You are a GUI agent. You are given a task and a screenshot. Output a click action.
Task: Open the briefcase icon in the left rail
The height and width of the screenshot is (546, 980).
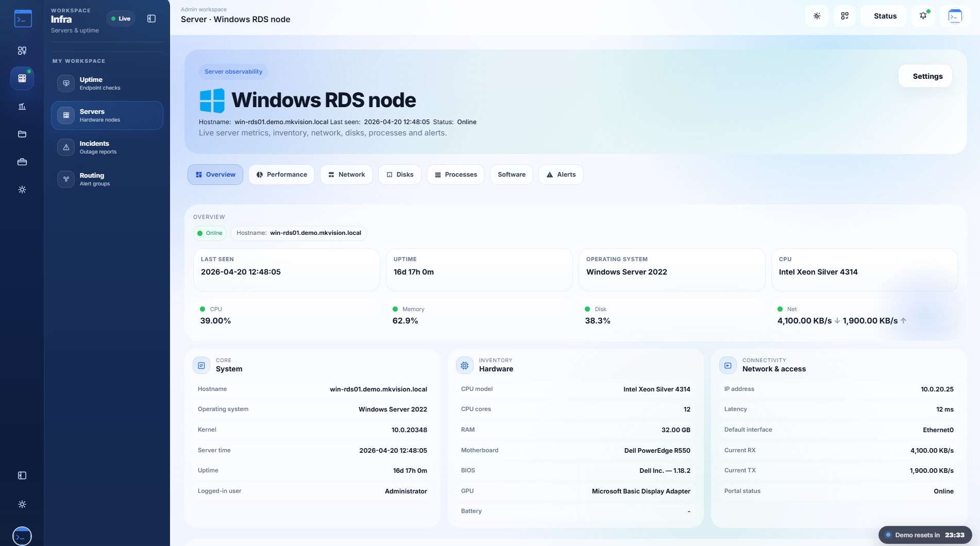pos(22,162)
